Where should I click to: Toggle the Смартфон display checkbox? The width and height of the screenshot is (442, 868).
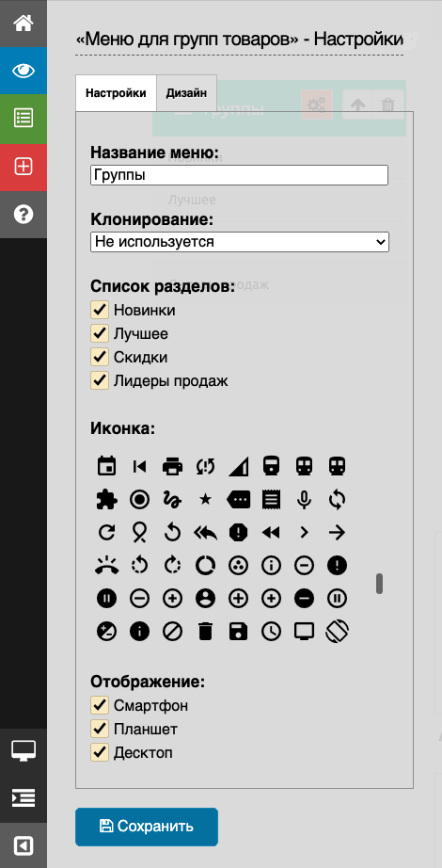pos(100,706)
